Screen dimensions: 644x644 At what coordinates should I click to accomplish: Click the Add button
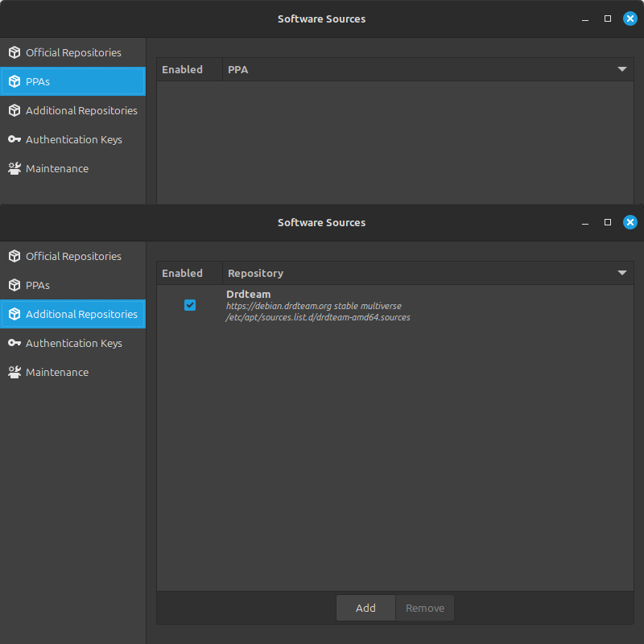(365, 608)
